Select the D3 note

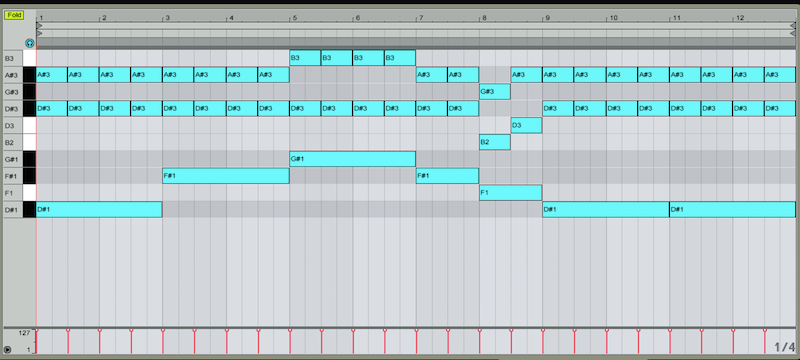527,125
